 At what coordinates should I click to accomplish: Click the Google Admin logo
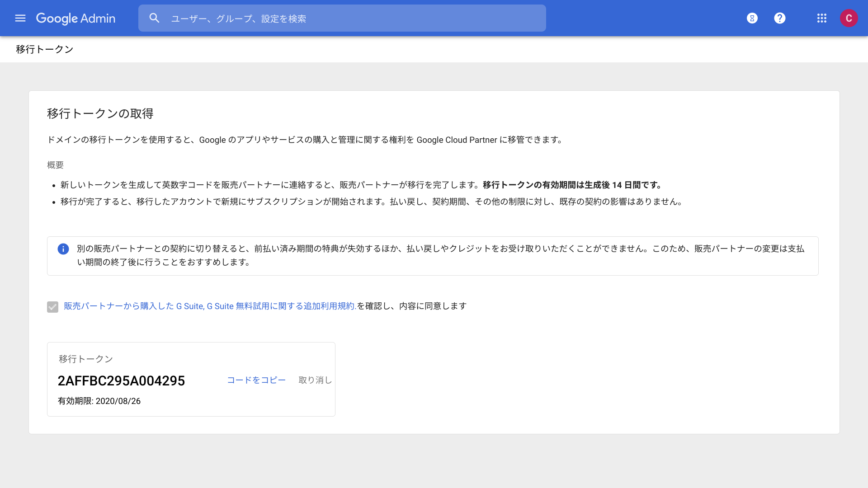pyautogui.click(x=75, y=19)
